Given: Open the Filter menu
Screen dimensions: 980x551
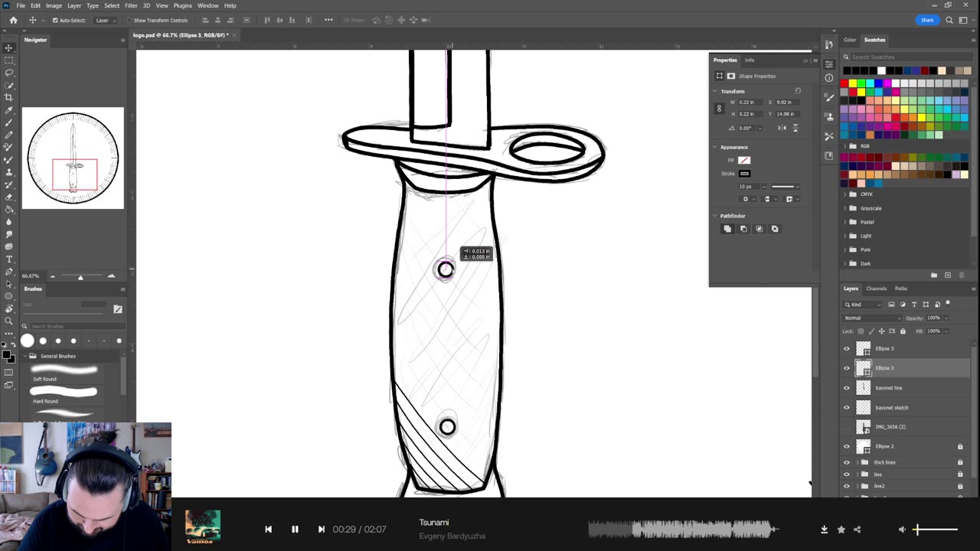Looking at the screenshot, I should pyautogui.click(x=131, y=5).
